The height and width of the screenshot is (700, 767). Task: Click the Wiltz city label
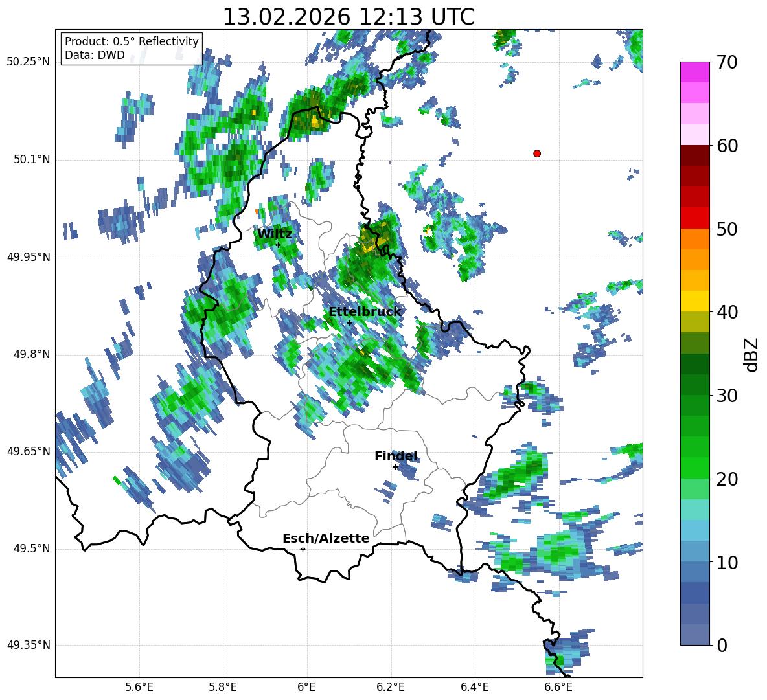[x=275, y=234]
